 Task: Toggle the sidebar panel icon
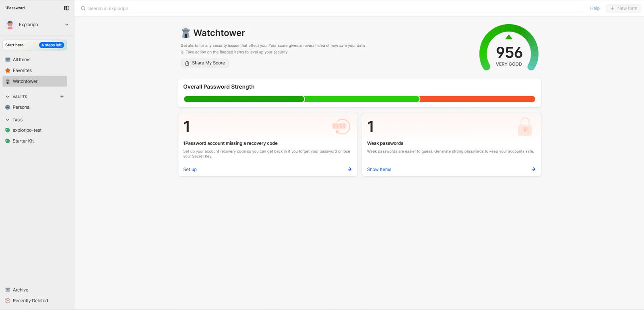point(67,8)
